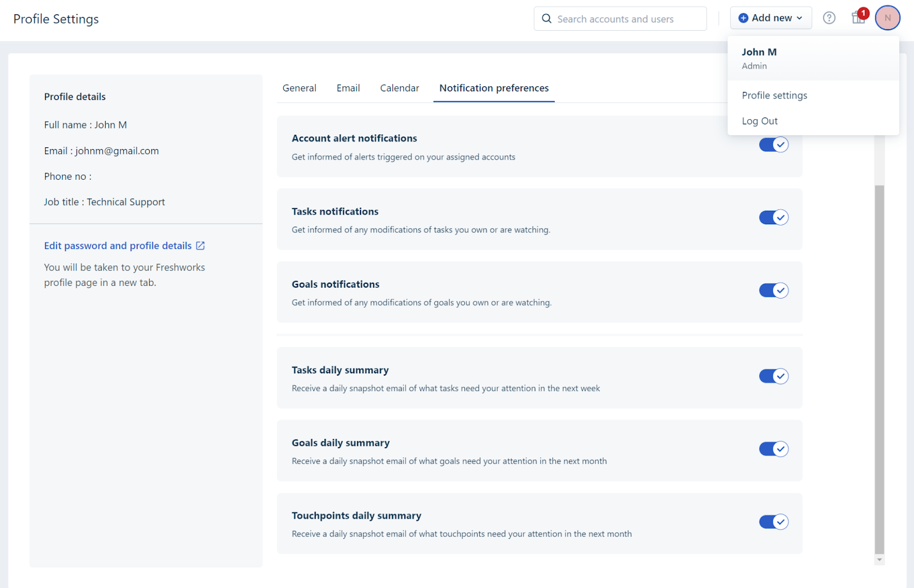The width and height of the screenshot is (914, 588).
Task: Click the user avatar icon
Action: tap(887, 18)
